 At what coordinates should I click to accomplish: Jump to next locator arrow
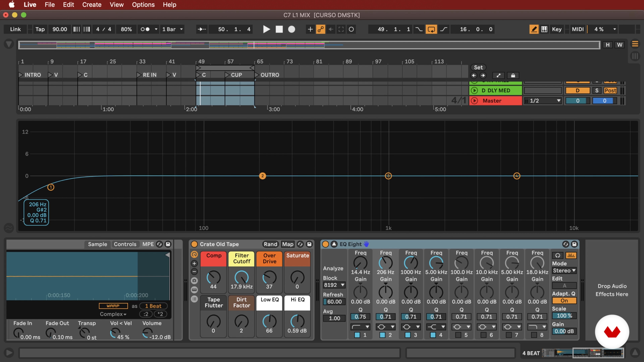[x=483, y=75]
